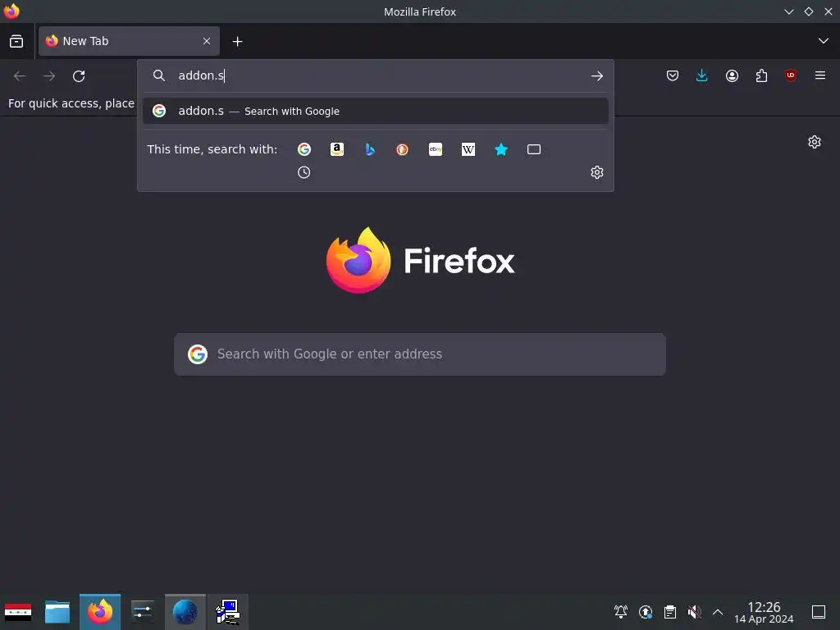Search this time with Google
The width and height of the screenshot is (840, 630).
304,149
